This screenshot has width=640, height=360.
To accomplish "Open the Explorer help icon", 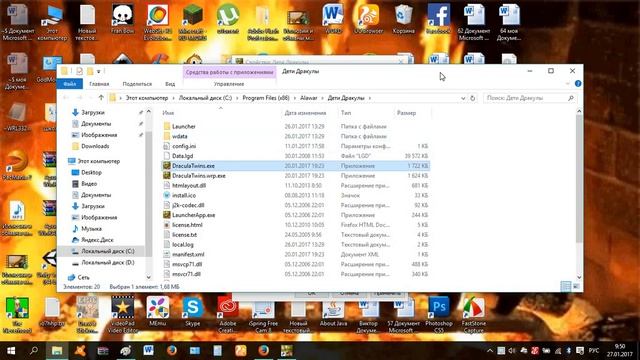I will (x=578, y=84).
